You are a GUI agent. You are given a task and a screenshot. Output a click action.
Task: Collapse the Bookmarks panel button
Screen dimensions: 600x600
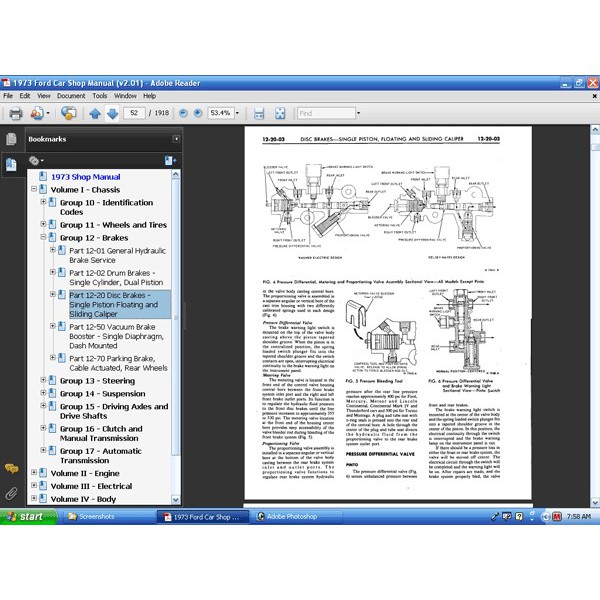coord(176,139)
